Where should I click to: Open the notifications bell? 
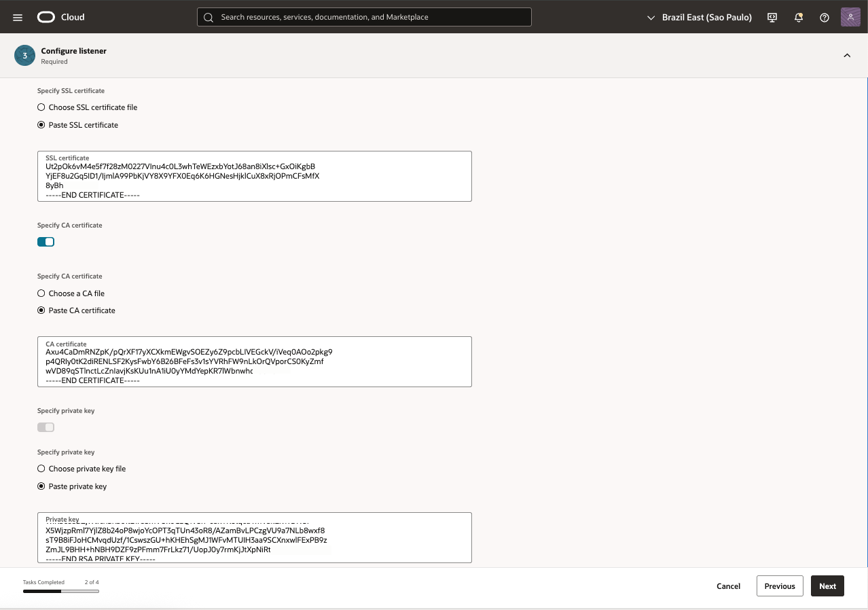[x=799, y=18]
